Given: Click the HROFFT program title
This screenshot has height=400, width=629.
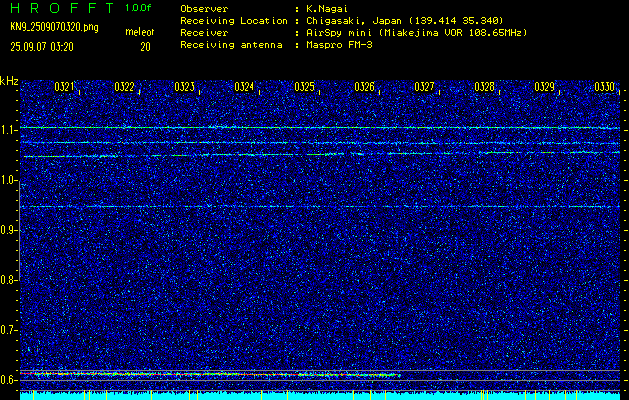Looking at the screenshot, I should tap(62, 8).
